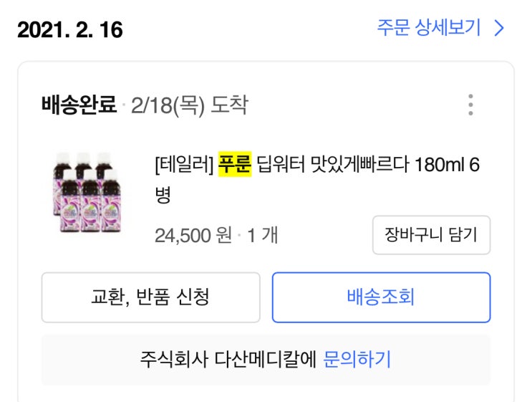Viewport: 532px width, 402px height.
Task: Click the 주식회사 다산메디칼에 seller name
Action: 229,358
